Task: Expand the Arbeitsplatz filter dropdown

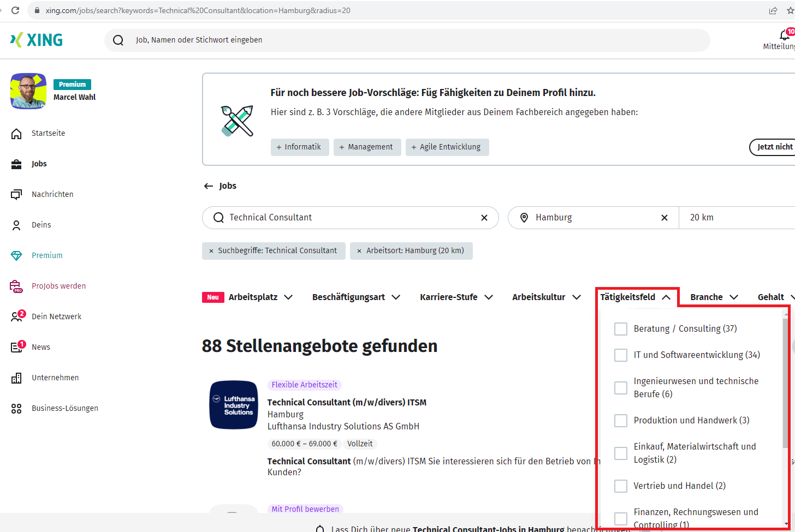Action: (260, 297)
